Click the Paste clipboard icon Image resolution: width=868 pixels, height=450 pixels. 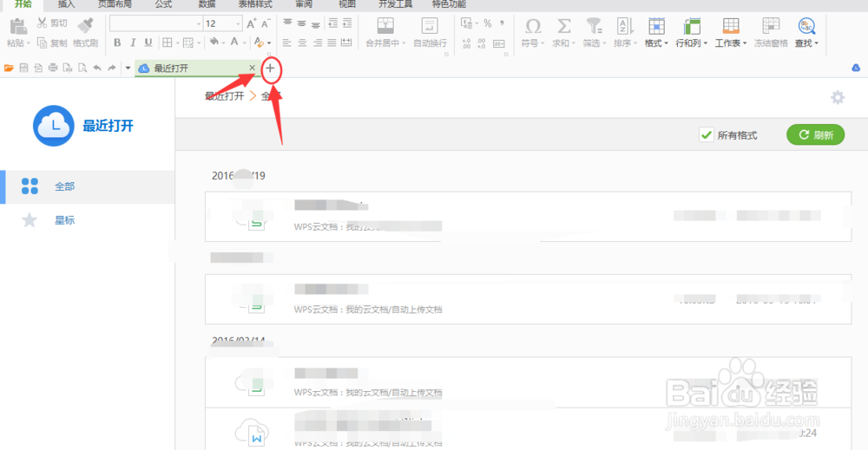click(x=17, y=25)
